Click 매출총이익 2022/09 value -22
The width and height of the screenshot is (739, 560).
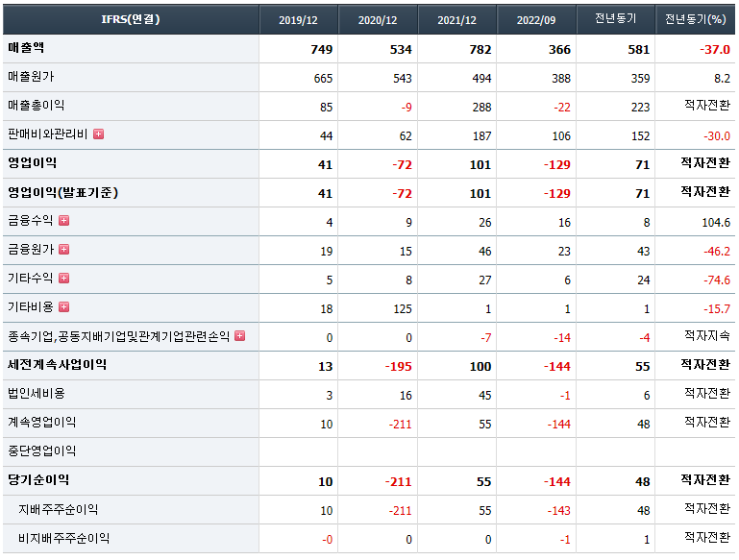562,108
